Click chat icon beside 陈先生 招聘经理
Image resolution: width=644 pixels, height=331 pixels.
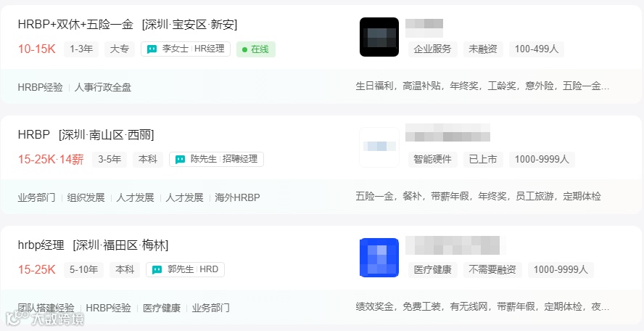[x=181, y=160]
